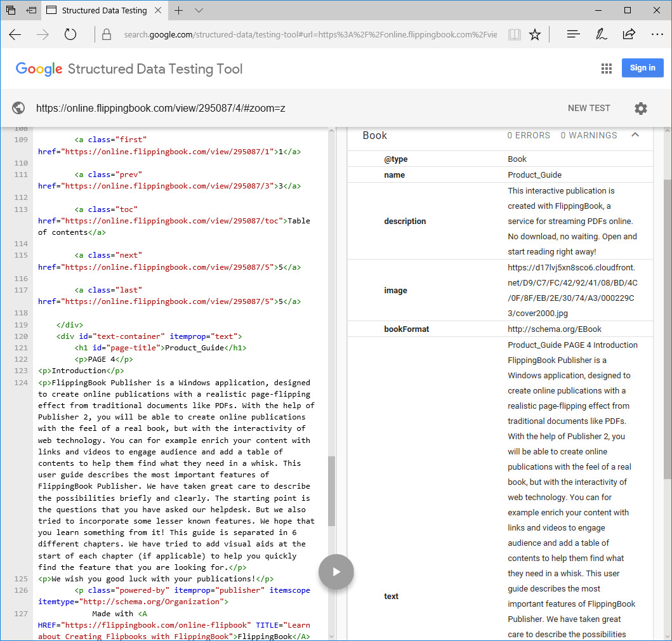Screen dimensions: 672x641
Task: Click the Share icon in toolbar
Action: [629, 34]
